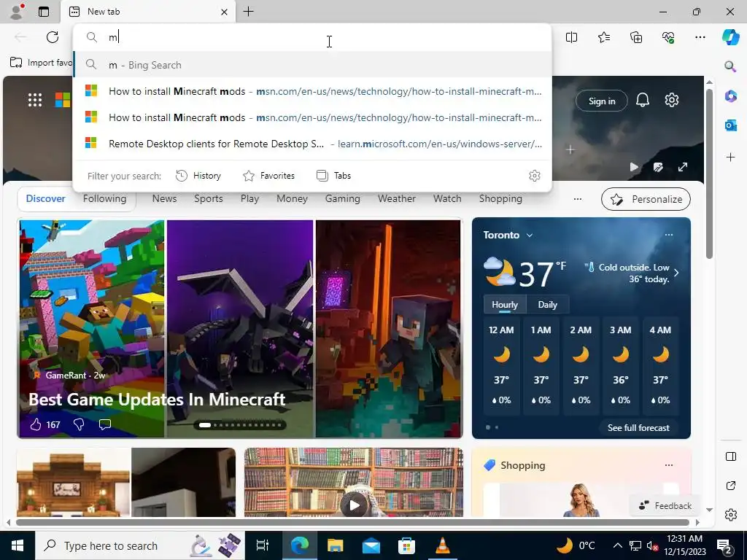747x560 pixels.
Task: Filter search by Favorites
Action: [268, 176]
